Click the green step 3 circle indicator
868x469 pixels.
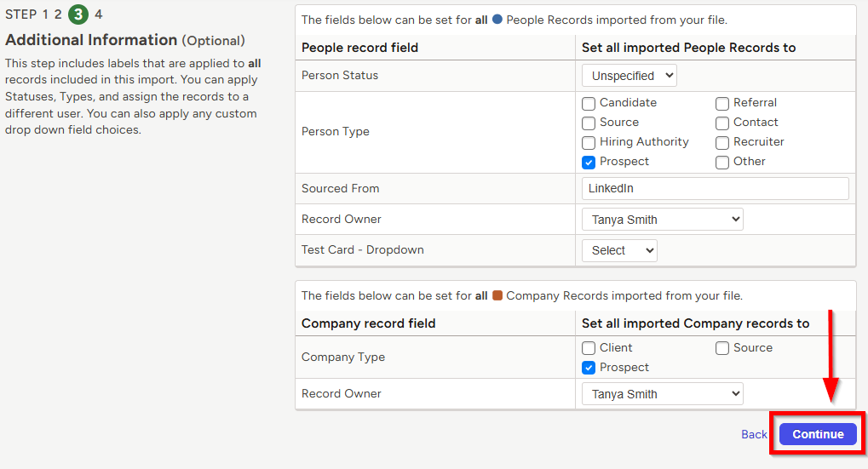[x=78, y=14]
